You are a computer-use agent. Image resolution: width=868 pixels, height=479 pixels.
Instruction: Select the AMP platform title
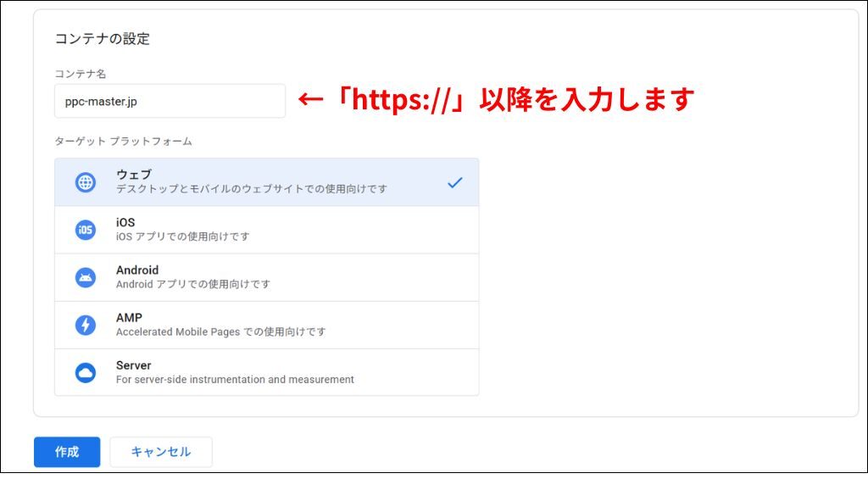tap(129, 317)
